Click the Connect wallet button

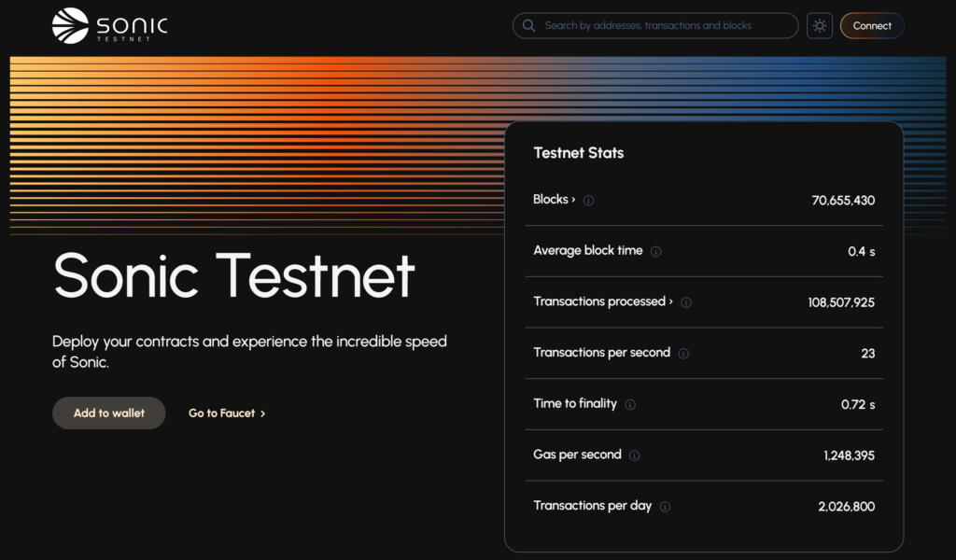tap(872, 26)
